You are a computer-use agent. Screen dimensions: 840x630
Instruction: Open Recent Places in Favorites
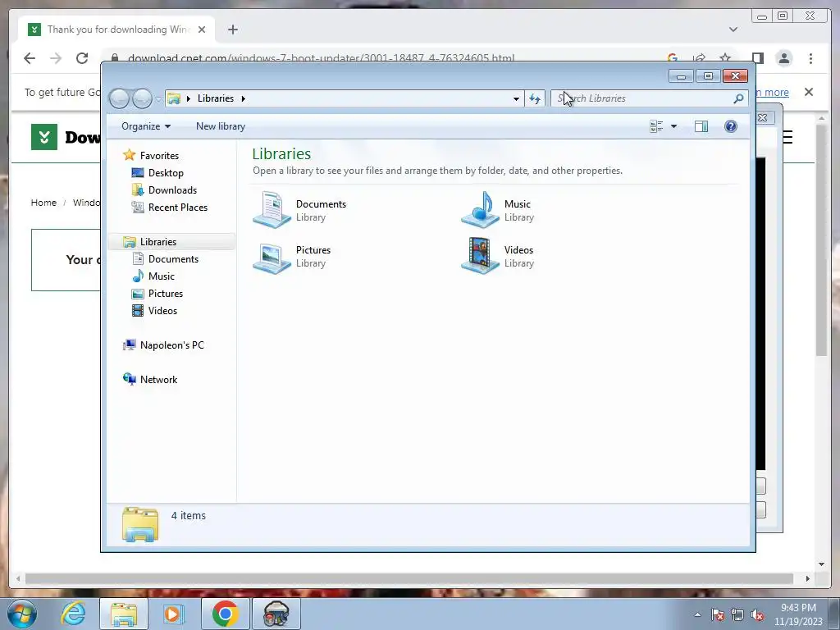tap(178, 207)
